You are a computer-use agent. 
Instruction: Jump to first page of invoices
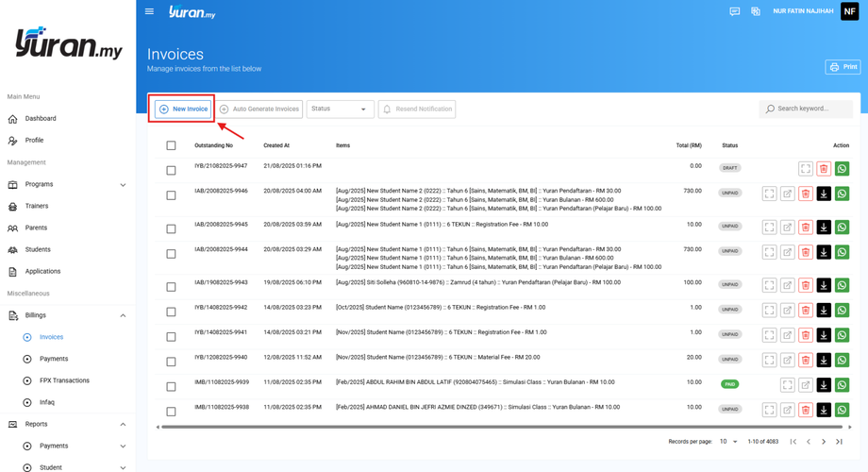793,442
